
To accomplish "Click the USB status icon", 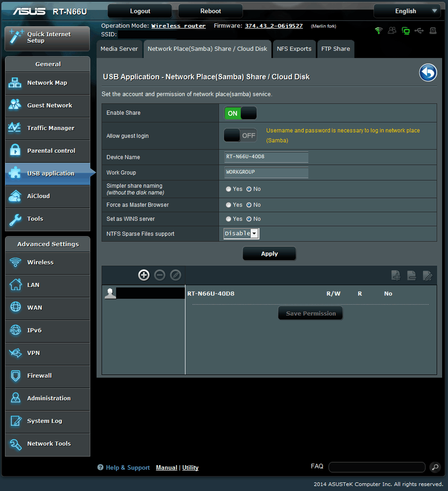I will point(419,30).
